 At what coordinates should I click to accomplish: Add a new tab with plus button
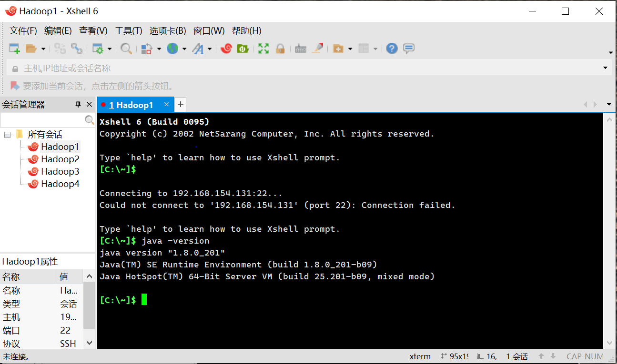click(x=181, y=104)
